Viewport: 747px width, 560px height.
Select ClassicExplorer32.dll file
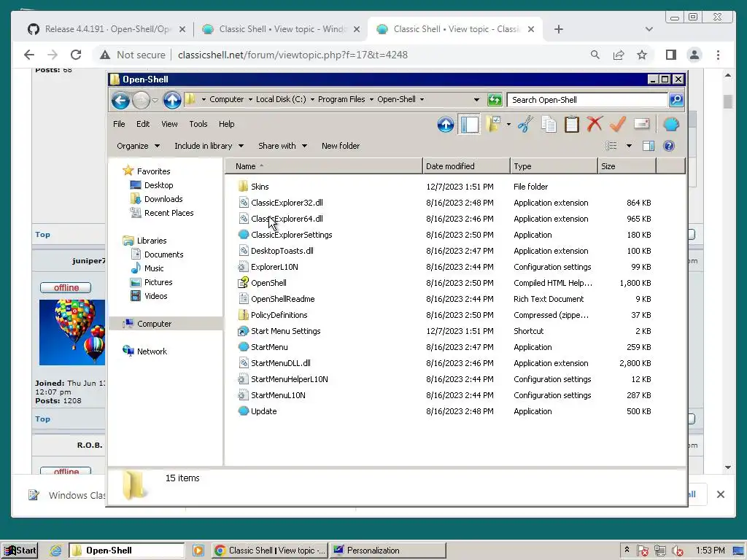pos(287,203)
